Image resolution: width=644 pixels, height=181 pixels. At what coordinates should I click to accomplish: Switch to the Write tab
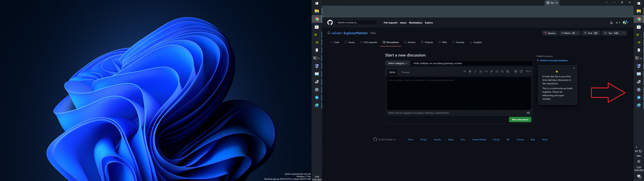click(392, 72)
